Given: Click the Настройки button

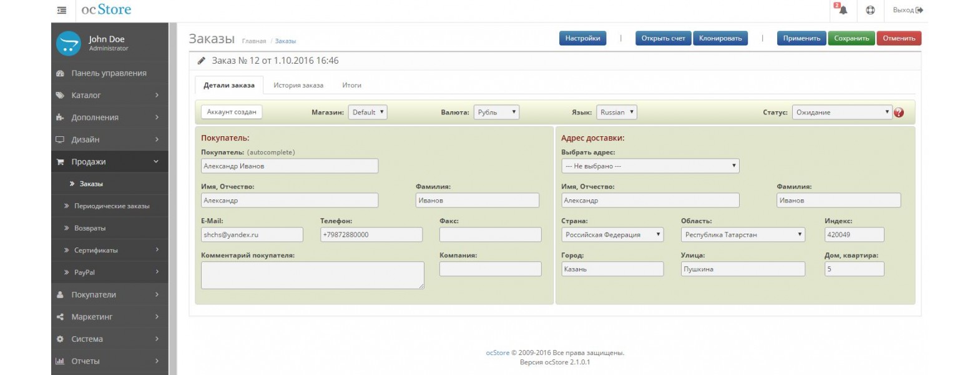Looking at the screenshot, I should click(582, 38).
